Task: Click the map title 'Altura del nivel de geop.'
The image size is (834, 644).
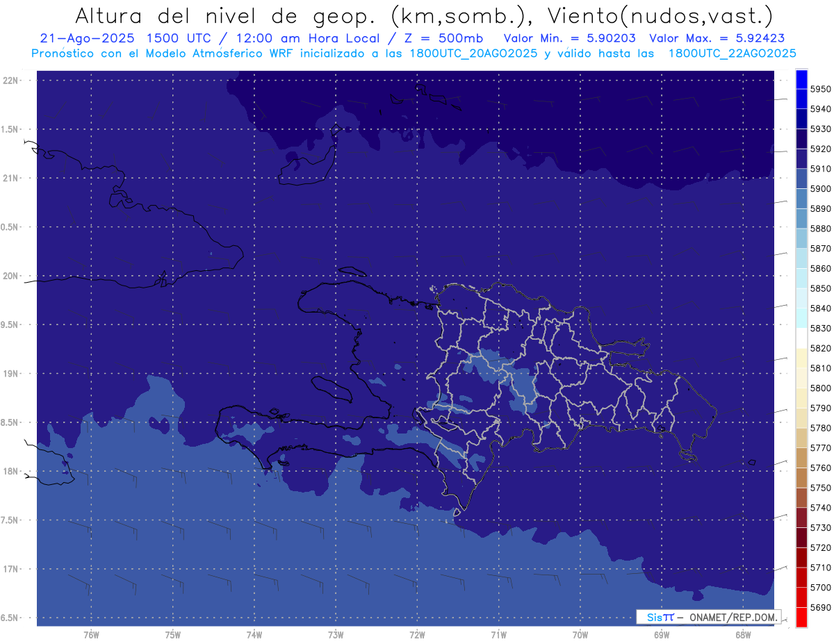Action: [225, 16]
